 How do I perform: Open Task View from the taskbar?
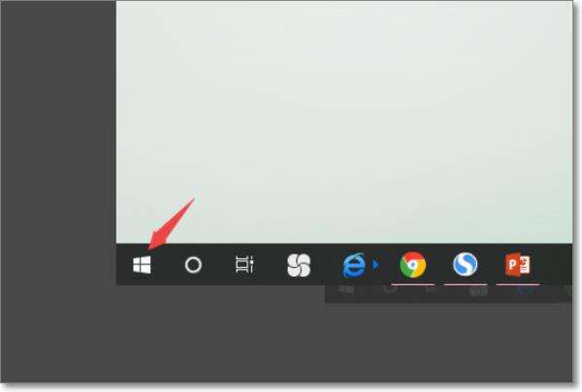(244, 265)
